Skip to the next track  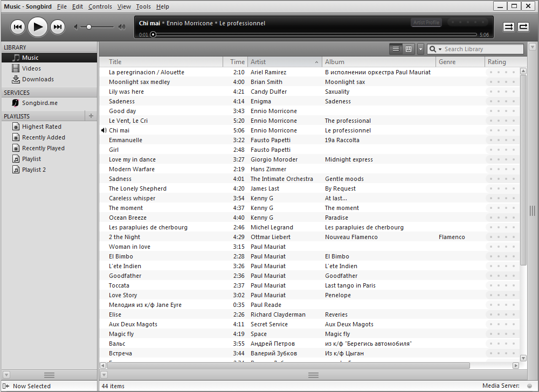57,27
